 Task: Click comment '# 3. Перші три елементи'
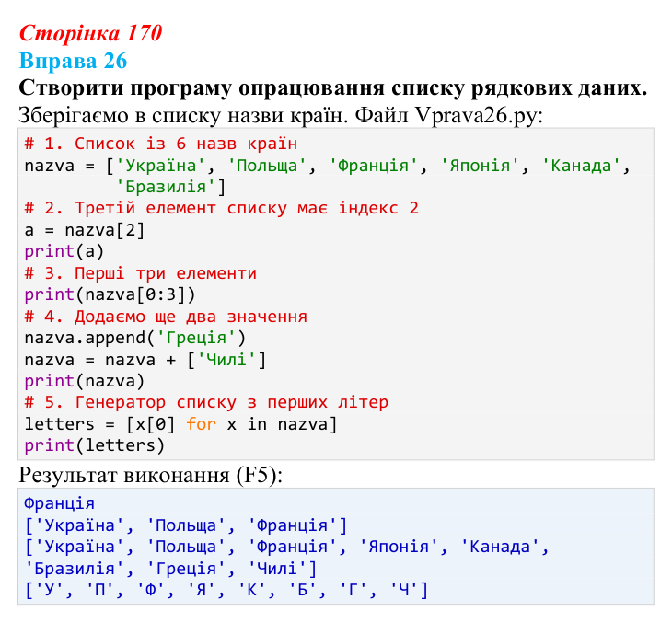point(141,273)
